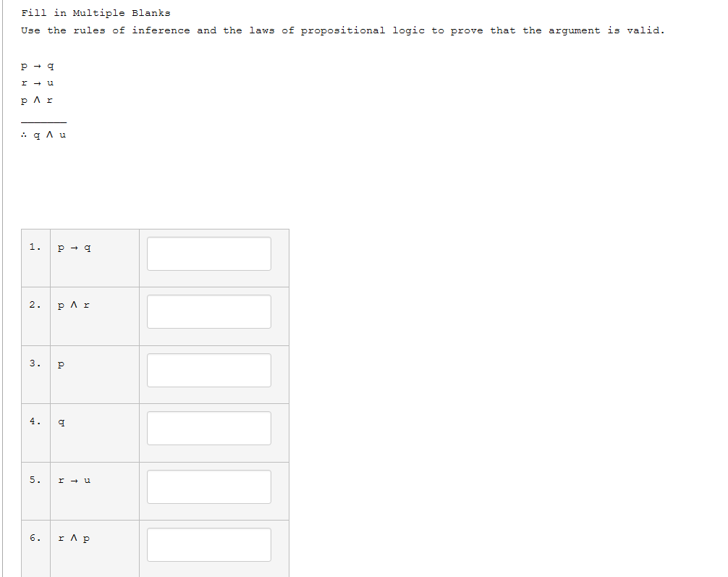728x577 pixels.
Task: Click the input field for step 6 'r ∧ p'
Action: point(208,544)
